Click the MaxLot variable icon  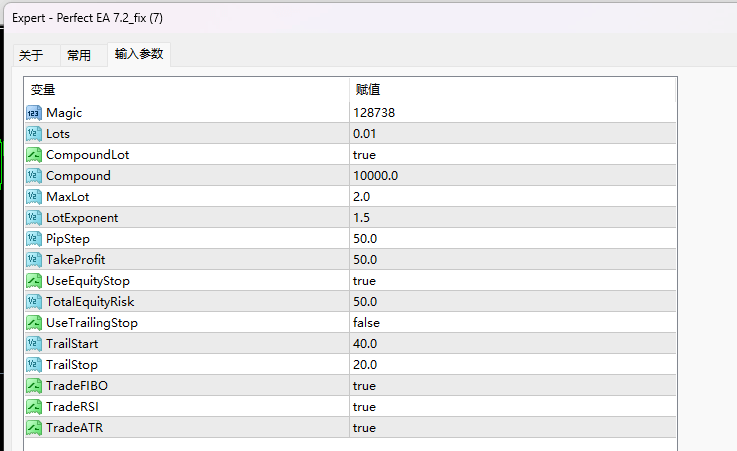click(33, 197)
